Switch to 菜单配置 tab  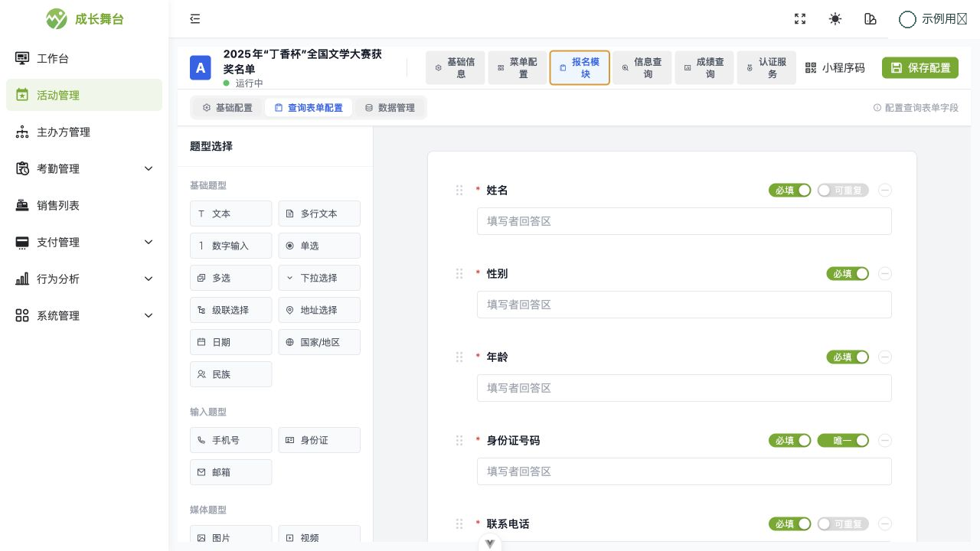[x=518, y=67]
